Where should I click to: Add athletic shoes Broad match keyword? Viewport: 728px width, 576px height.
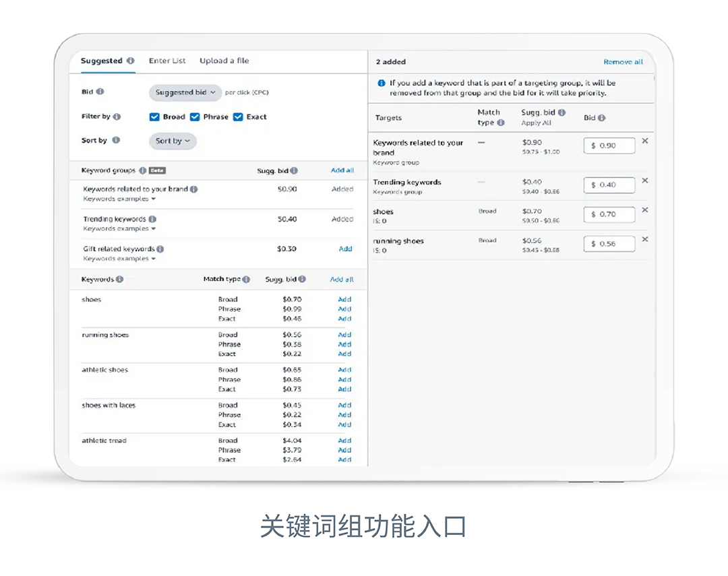pos(344,370)
